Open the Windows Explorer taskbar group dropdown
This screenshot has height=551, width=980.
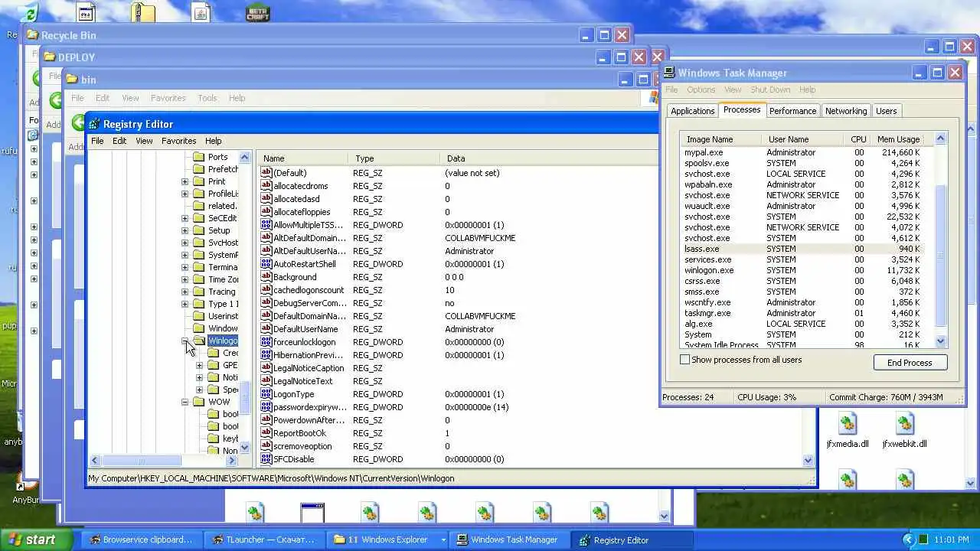443,540
